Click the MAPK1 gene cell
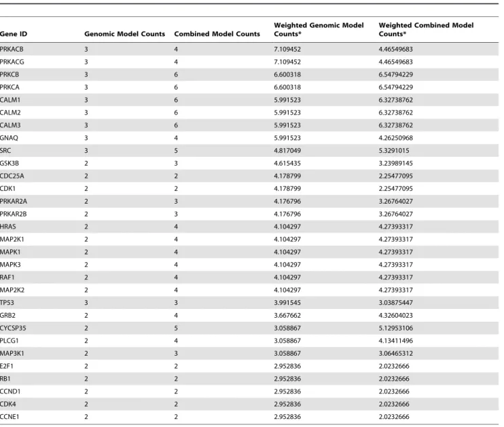This screenshot has height=427, width=504. (10, 253)
